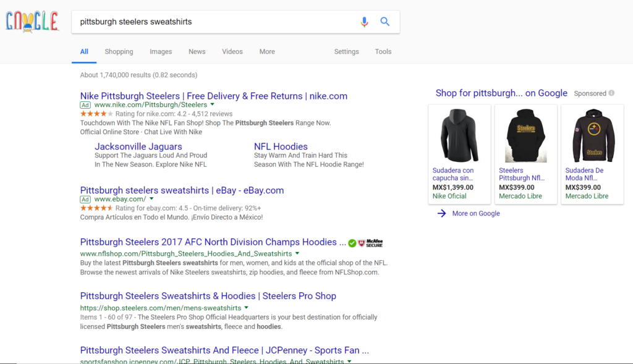Open the JCPenney Sports Fan result link
Image resolution: width=633 pixels, height=364 pixels.
pos(224,350)
